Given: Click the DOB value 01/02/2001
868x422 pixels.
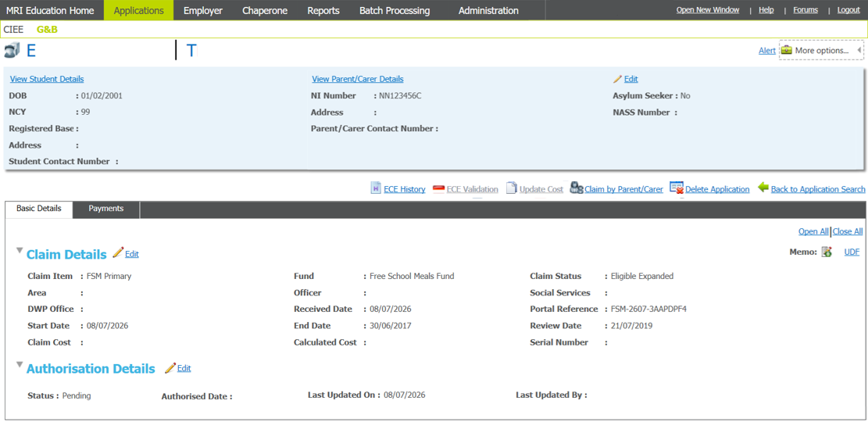Looking at the screenshot, I should [x=102, y=96].
